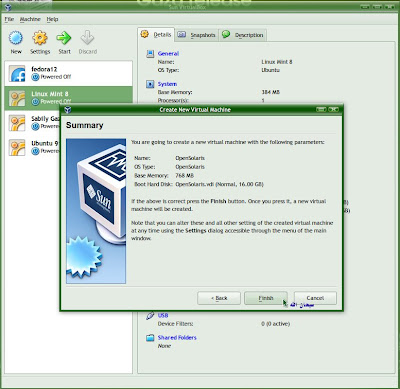The width and height of the screenshot is (400, 389).
Task: Click OpenSolaris.vdi boot hard disk value
Action: coord(219,184)
